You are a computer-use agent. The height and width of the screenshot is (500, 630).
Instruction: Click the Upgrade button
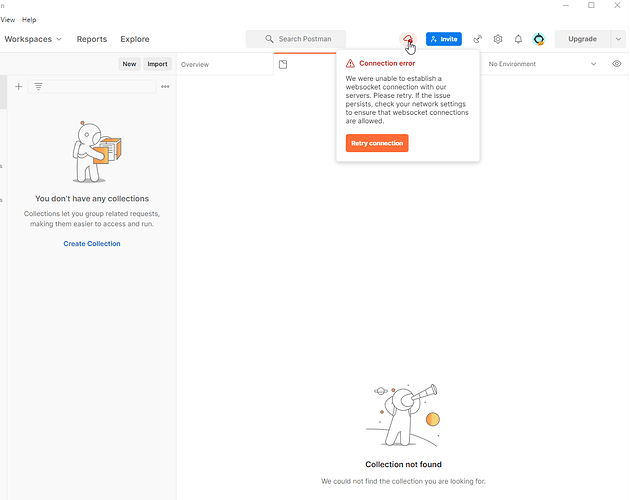[x=582, y=39]
